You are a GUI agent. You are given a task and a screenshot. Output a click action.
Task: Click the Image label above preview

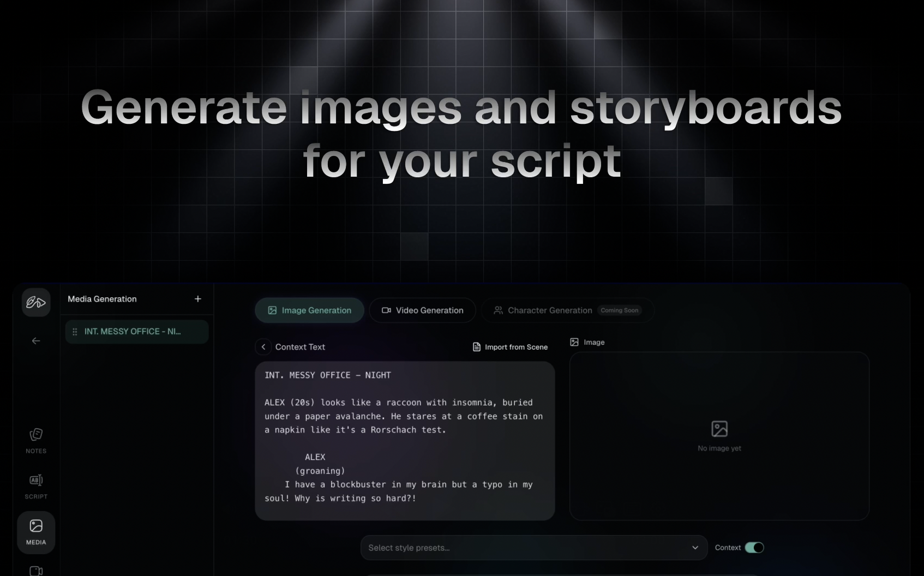594,342
